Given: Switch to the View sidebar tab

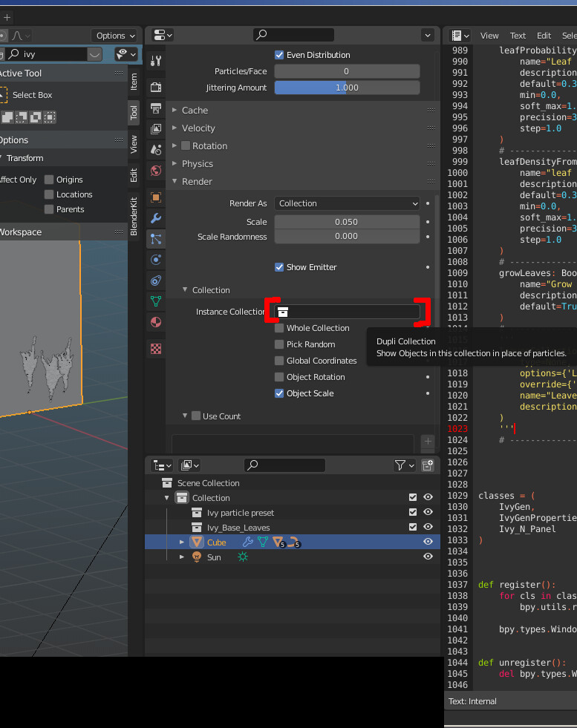Looking at the screenshot, I should (x=134, y=145).
